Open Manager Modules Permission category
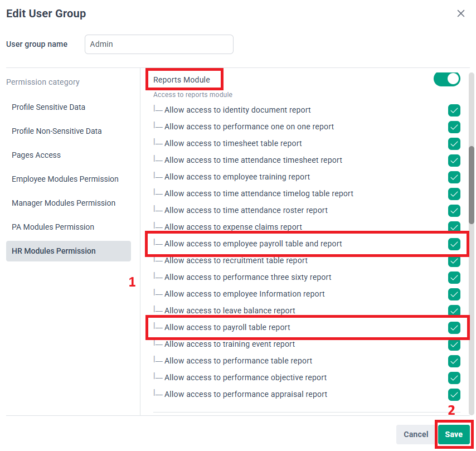 (64, 203)
